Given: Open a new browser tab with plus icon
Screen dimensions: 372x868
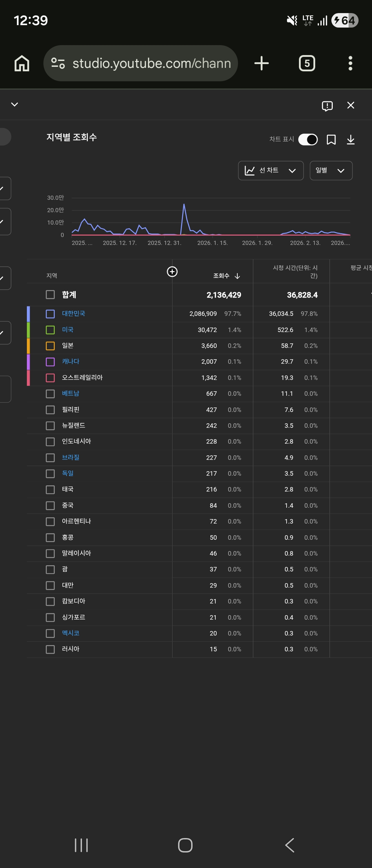Looking at the screenshot, I should pyautogui.click(x=261, y=63).
